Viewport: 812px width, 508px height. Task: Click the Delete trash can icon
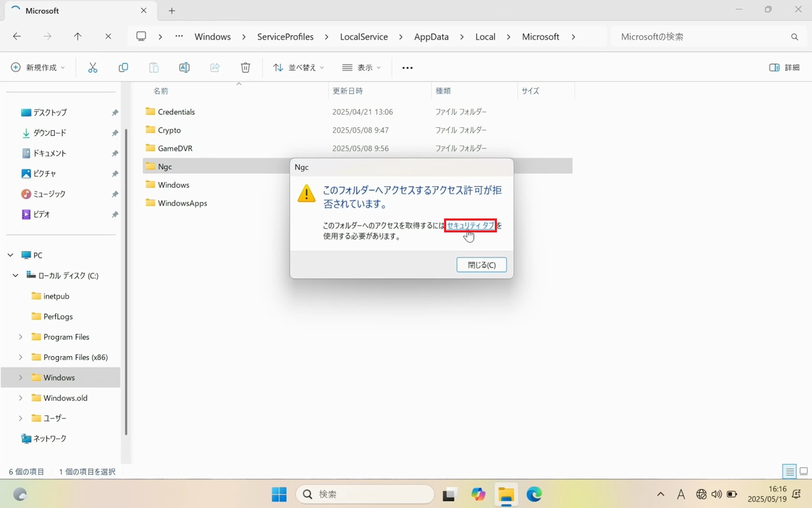pyautogui.click(x=245, y=68)
